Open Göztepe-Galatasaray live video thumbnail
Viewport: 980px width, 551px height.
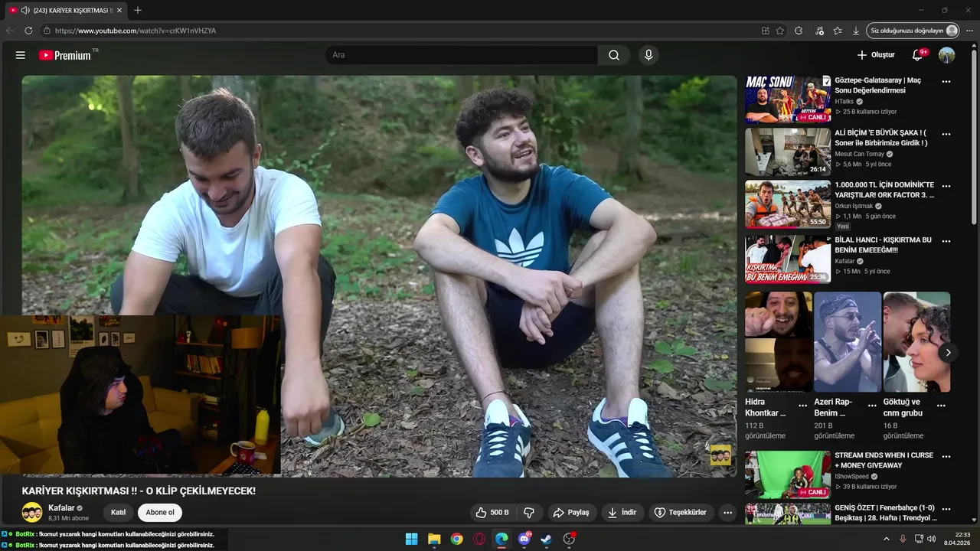tap(788, 99)
